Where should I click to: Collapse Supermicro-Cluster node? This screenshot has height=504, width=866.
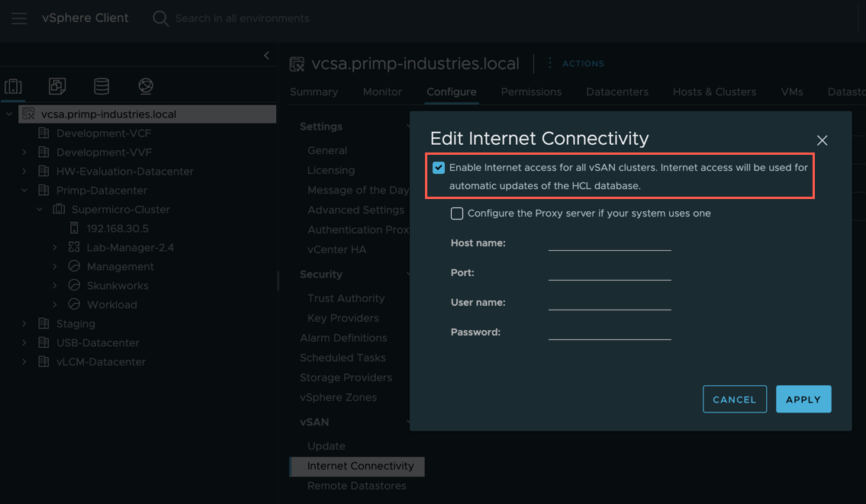[x=40, y=209]
